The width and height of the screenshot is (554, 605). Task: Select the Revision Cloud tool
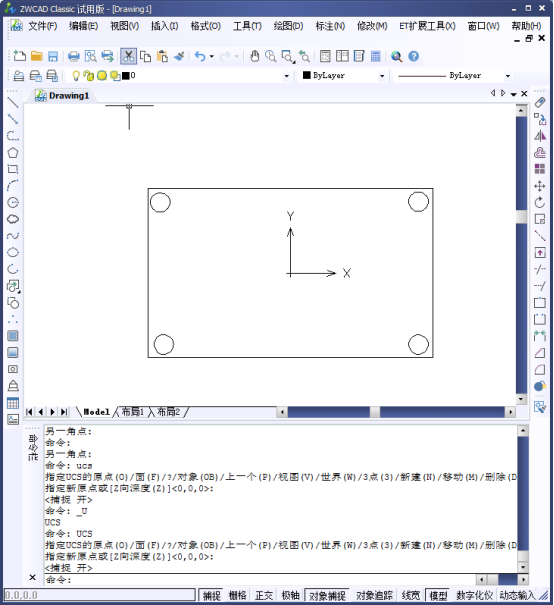click(x=13, y=219)
